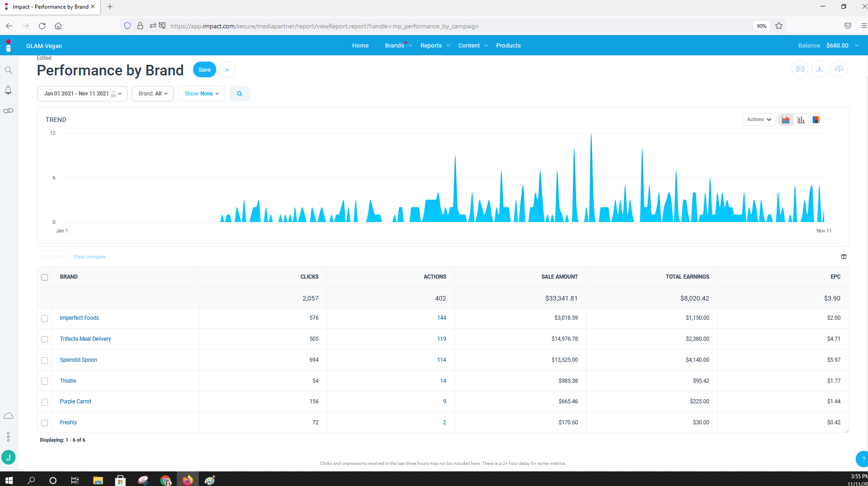Click the cloud schedule report icon
This screenshot has width=868, height=486.
click(x=839, y=69)
